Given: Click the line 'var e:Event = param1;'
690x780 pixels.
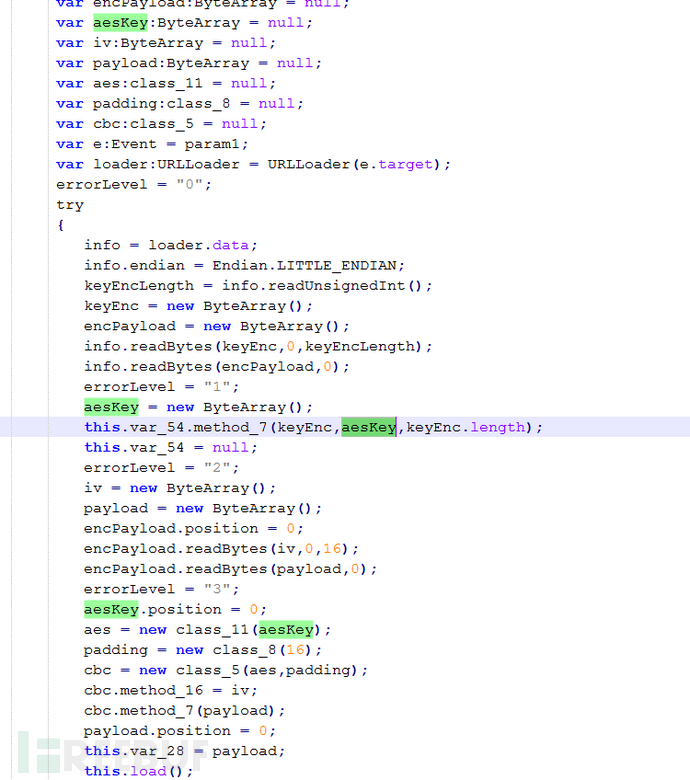Looking at the screenshot, I should point(152,144).
